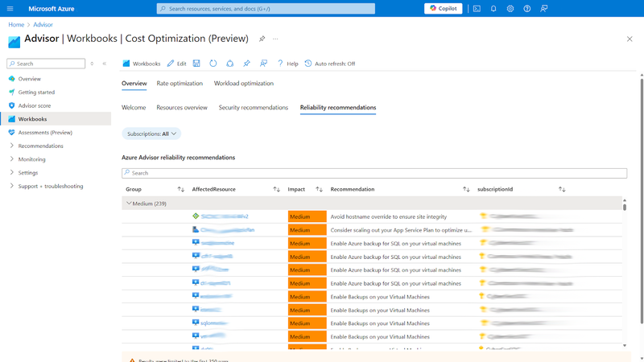Click 'Consider scaling out your App Service Plan' recommendation
Image resolution: width=644 pixels, height=362 pixels.
click(x=401, y=230)
